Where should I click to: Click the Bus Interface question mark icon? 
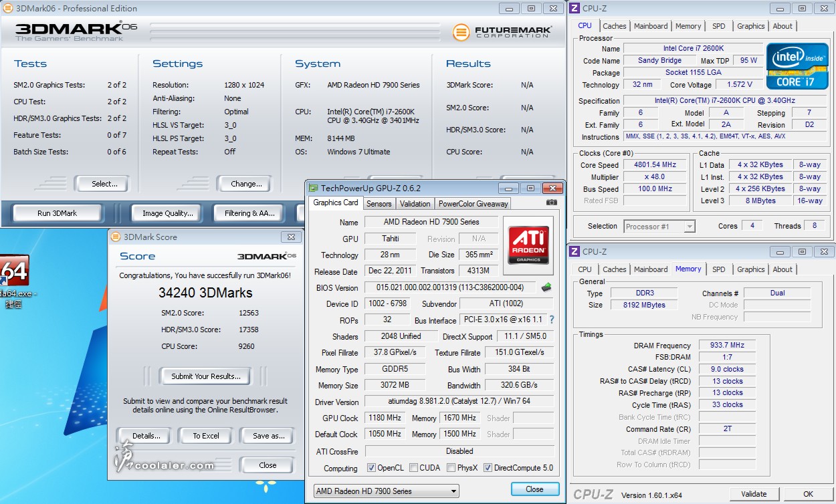click(x=552, y=320)
